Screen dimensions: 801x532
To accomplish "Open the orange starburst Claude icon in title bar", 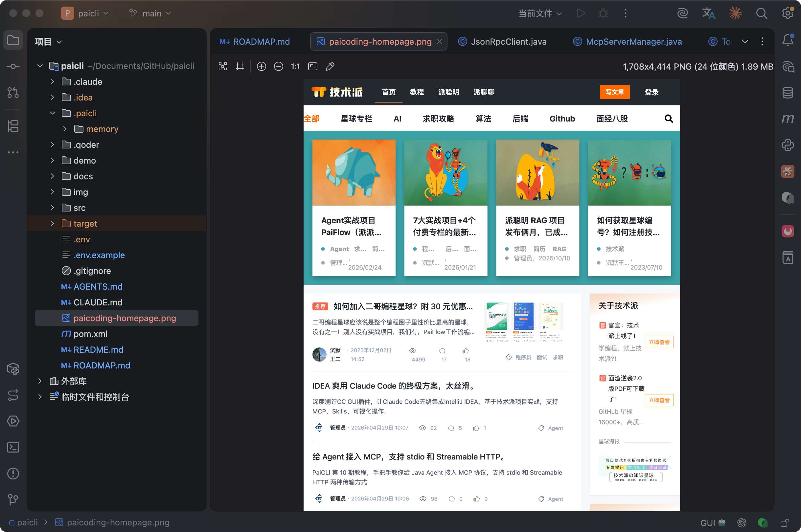I will 735,13.
